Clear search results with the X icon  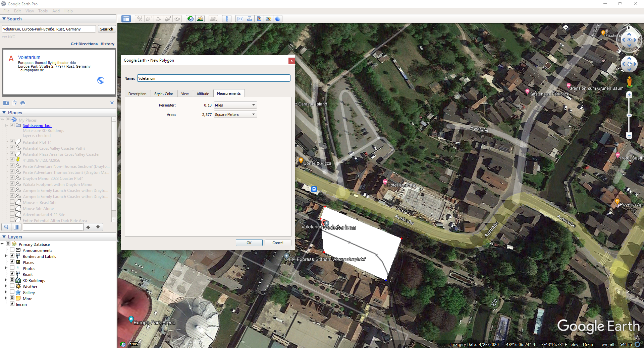tap(112, 103)
